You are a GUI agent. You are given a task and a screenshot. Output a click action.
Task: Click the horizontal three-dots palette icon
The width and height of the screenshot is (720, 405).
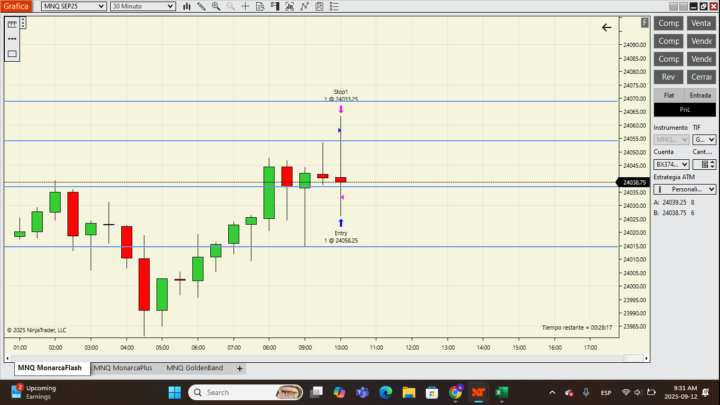tap(12, 39)
